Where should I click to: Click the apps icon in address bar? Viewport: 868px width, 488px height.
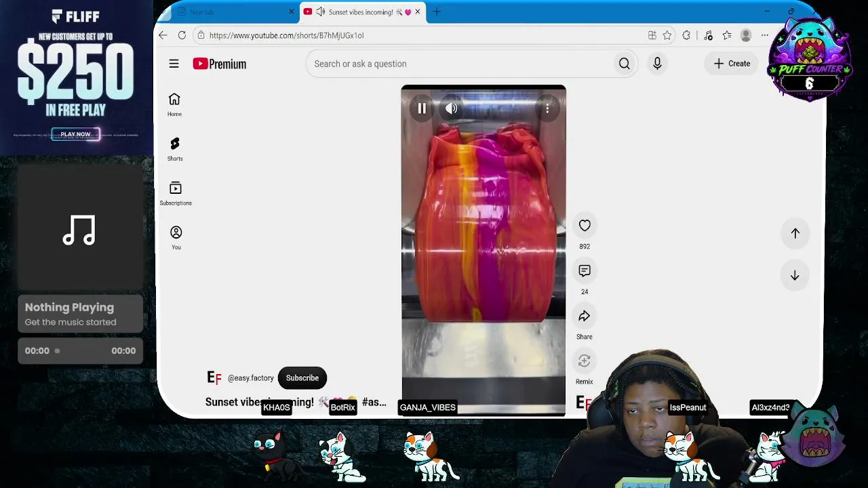click(652, 35)
